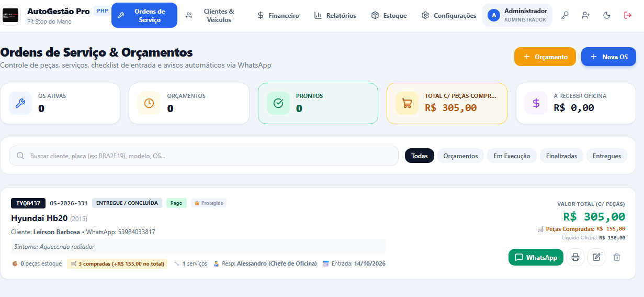The width and height of the screenshot is (644, 297).
Task: Click client name Leirson Barbosa
Action: coord(57,232)
